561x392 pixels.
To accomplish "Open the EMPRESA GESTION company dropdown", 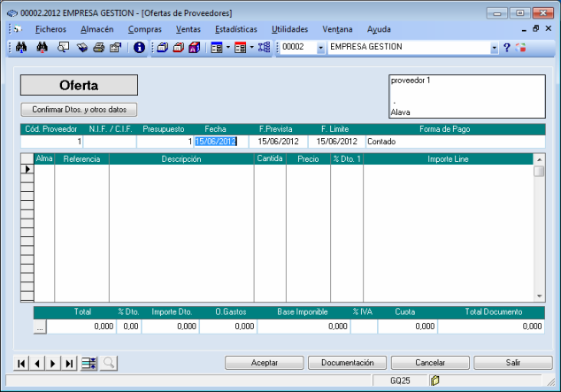I will click(x=494, y=47).
